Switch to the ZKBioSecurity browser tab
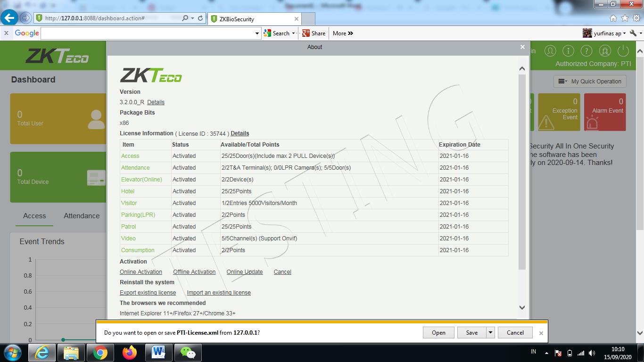Viewport: 644px width, 362px height. pyautogui.click(x=254, y=19)
